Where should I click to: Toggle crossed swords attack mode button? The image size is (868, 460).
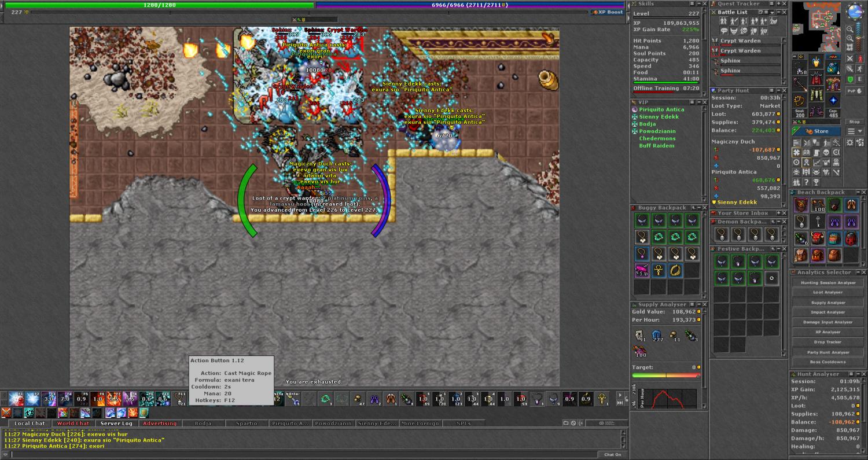[850, 58]
